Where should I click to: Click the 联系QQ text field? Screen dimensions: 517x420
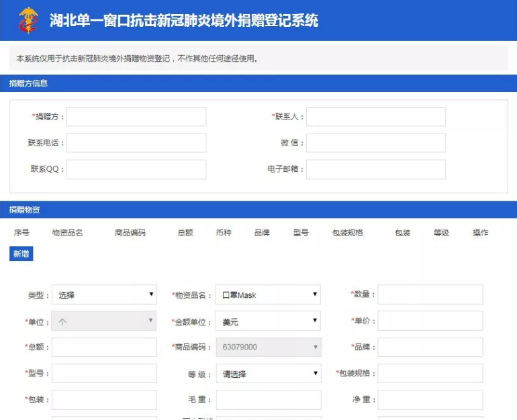[x=136, y=169]
